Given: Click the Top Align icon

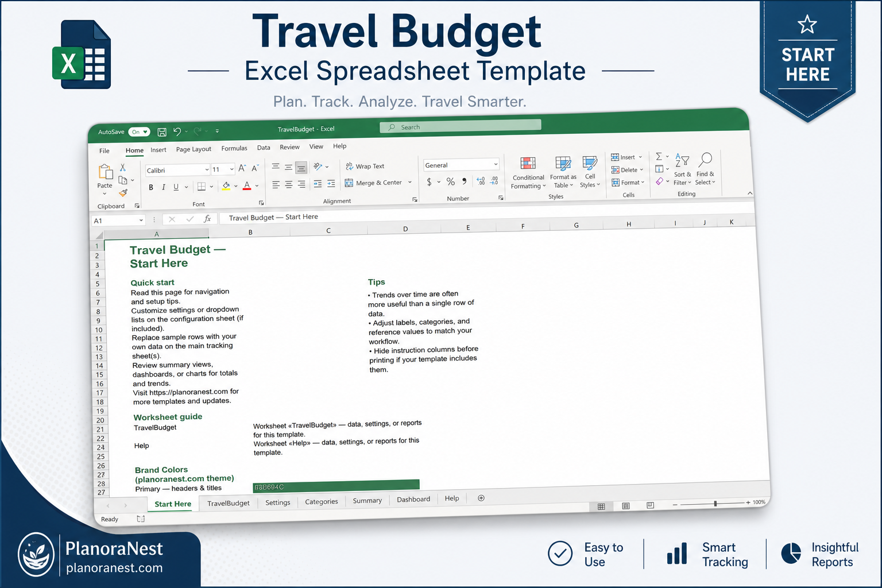Looking at the screenshot, I should 276,167.
